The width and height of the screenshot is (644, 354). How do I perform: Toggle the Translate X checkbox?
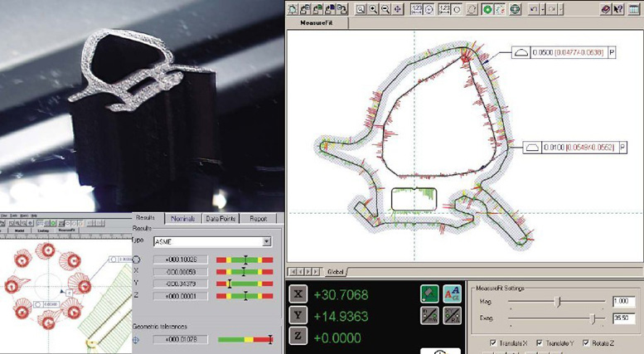[x=494, y=342]
